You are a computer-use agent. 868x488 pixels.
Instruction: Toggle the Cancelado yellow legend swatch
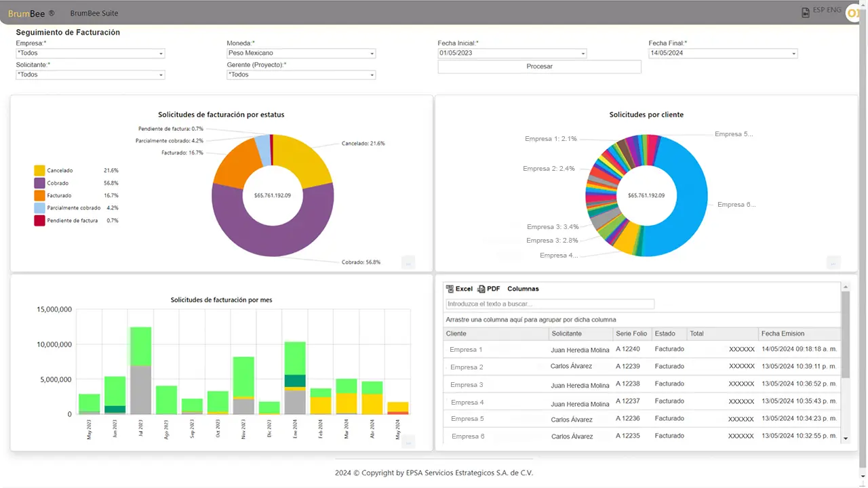pyautogui.click(x=39, y=171)
